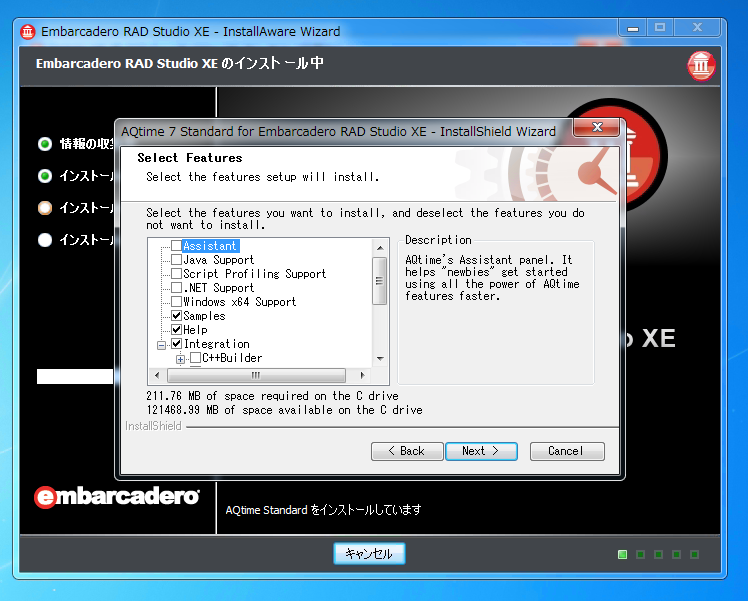Check the C++Builder integration checkbox

coord(196,358)
